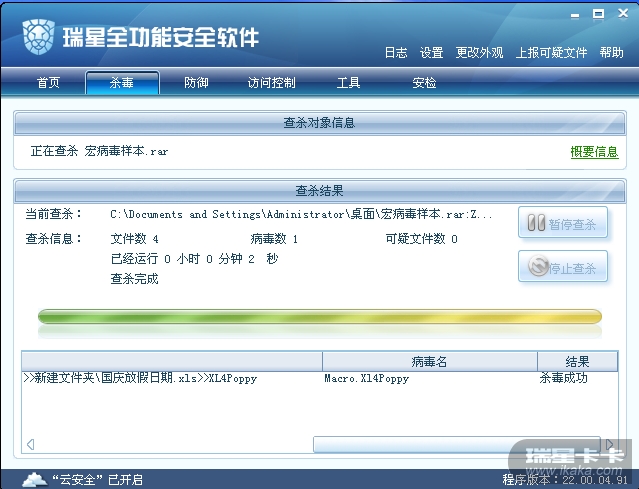Click the 正在查杀 宏病毒样本.rar text
The height and width of the screenshot is (489, 639).
coord(99,151)
